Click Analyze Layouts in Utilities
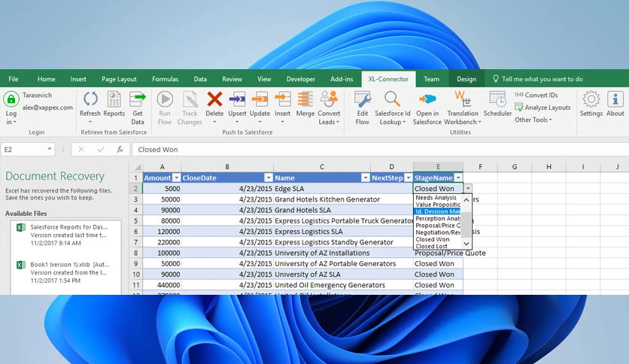 tap(542, 108)
